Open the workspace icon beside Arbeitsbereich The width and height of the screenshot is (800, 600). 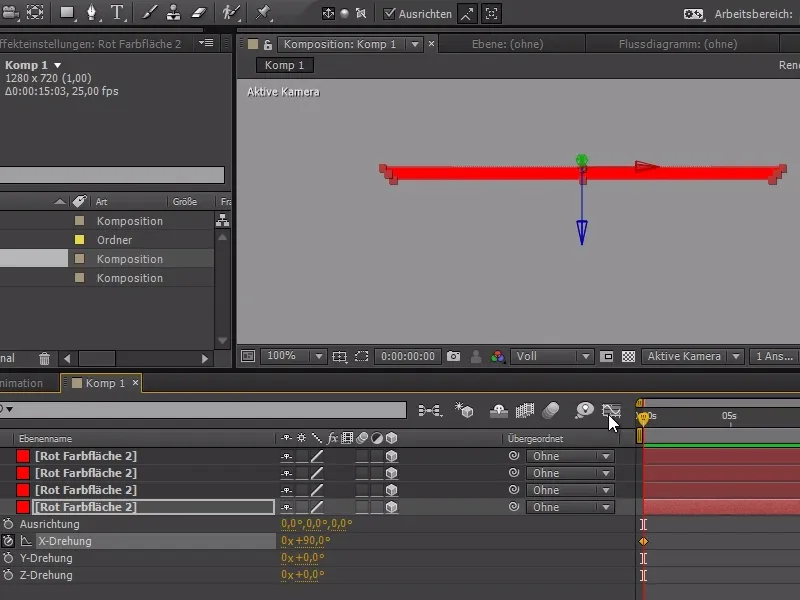693,14
